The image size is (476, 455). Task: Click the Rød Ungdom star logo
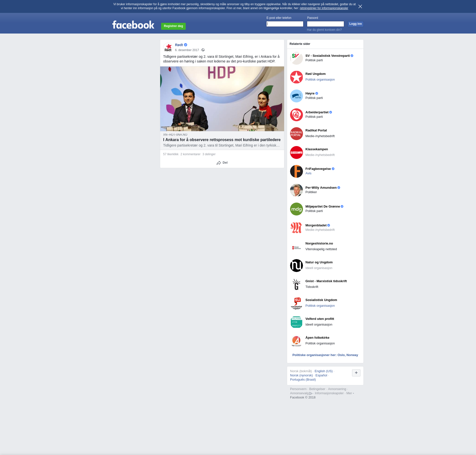tap(297, 77)
